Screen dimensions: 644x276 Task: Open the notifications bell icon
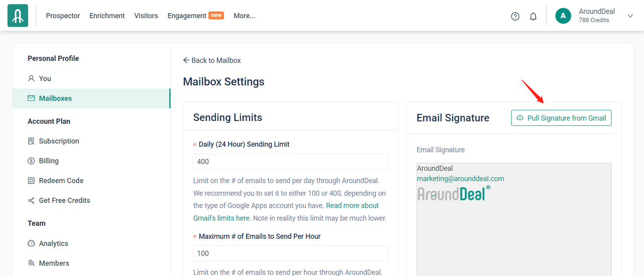(x=533, y=16)
